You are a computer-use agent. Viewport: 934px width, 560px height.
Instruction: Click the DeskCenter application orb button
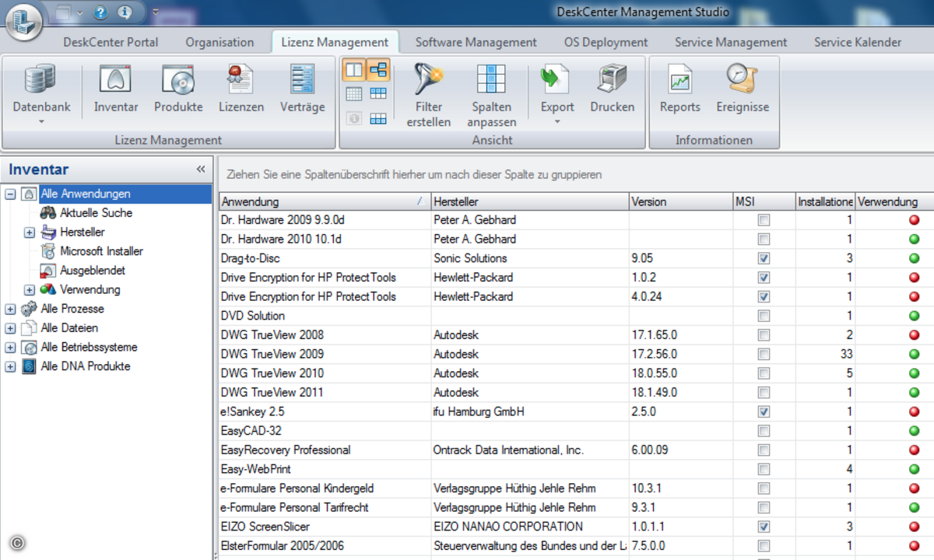tap(24, 22)
